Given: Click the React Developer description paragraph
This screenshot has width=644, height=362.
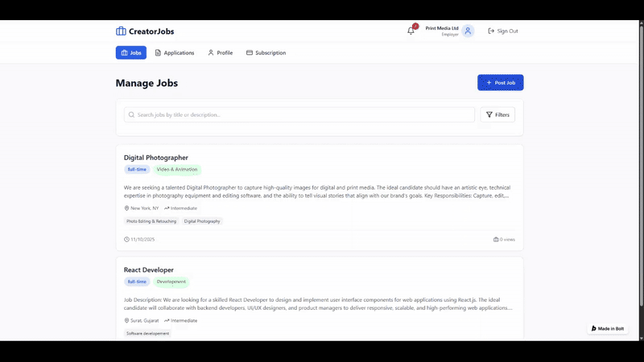Looking at the screenshot, I should pyautogui.click(x=318, y=304).
